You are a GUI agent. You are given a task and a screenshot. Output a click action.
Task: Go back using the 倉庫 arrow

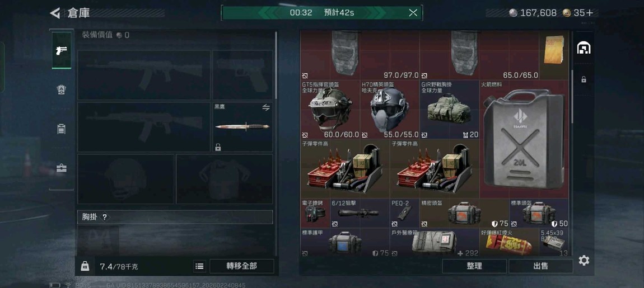[x=55, y=13]
